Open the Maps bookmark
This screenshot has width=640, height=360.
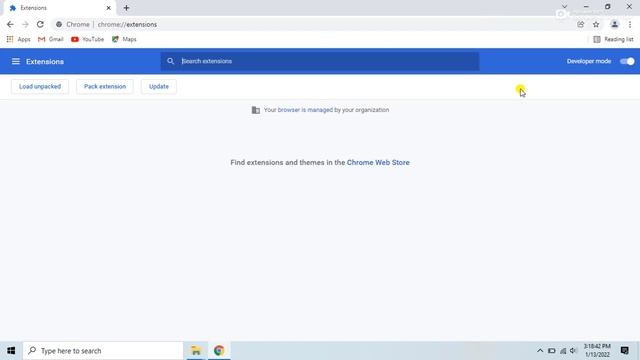[x=124, y=39]
